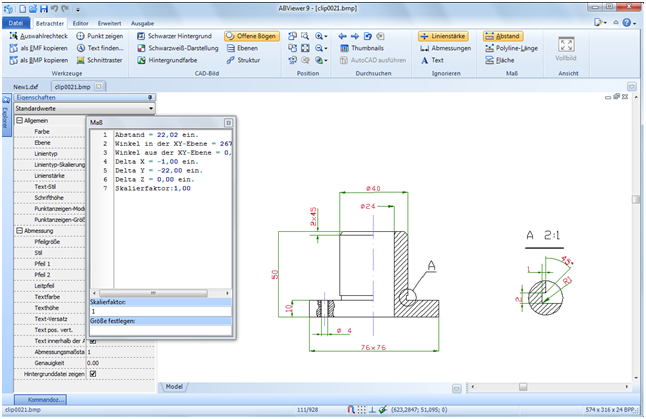Image resolution: width=646 pixels, height=419 pixels.
Task: Open the New1.dxf document tab
Action: 26,87
